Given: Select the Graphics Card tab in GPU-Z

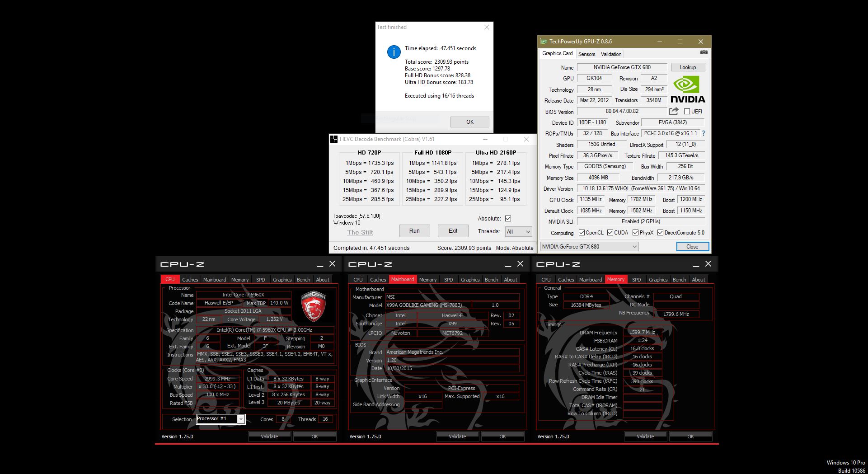Looking at the screenshot, I should click(557, 53).
